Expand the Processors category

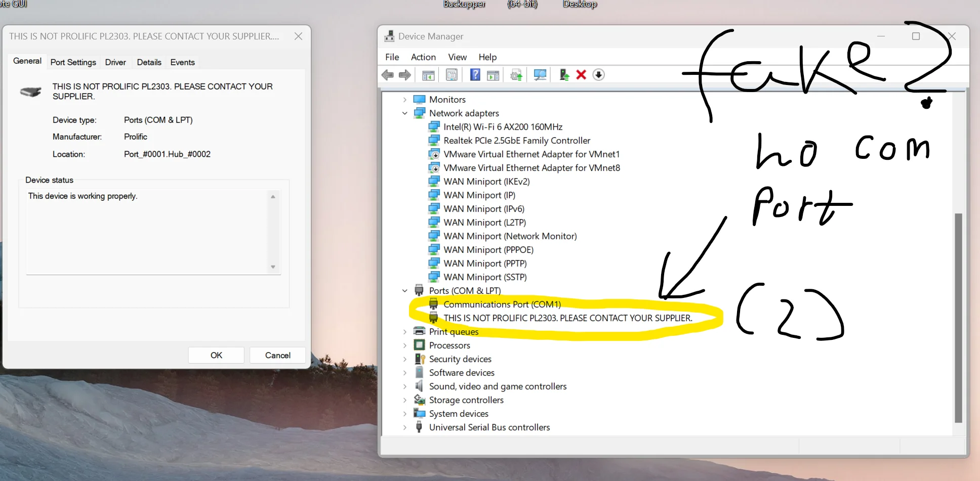405,345
